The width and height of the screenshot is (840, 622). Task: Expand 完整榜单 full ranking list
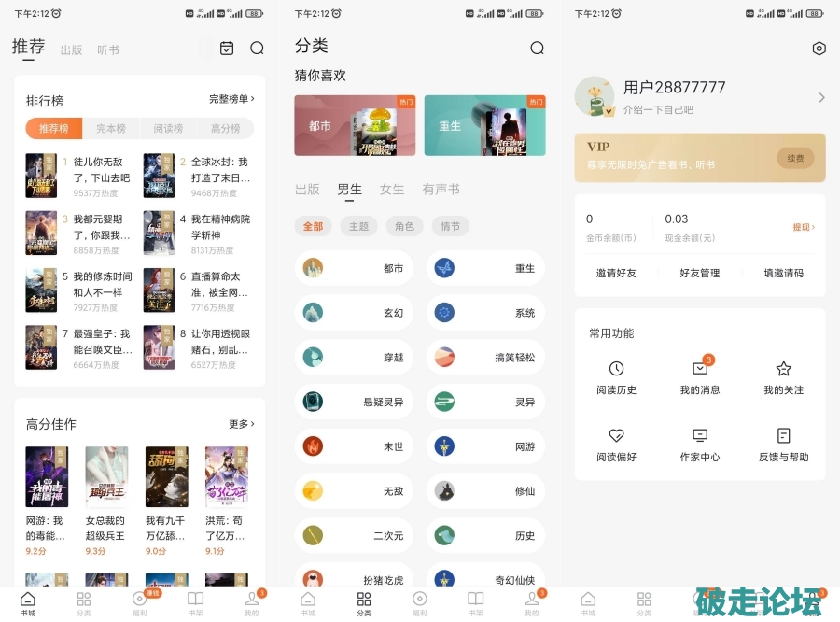pyautogui.click(x=231, y=99)
